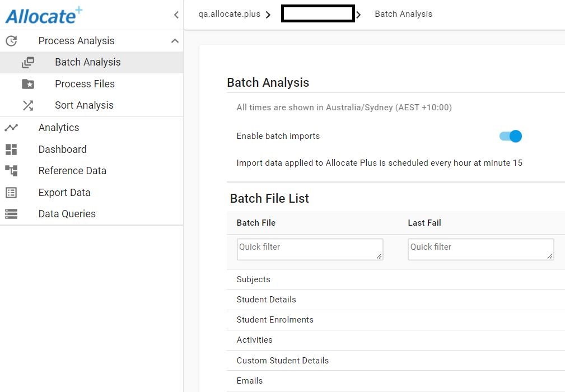Click the Sort Analysis shuffle icon
Screen dimensions: 565x392
(x=29, y=105)
